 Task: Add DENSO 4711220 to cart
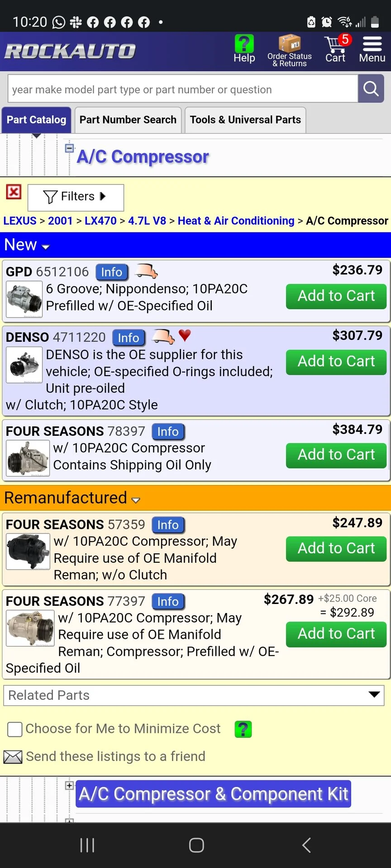(x=336, y=362)
